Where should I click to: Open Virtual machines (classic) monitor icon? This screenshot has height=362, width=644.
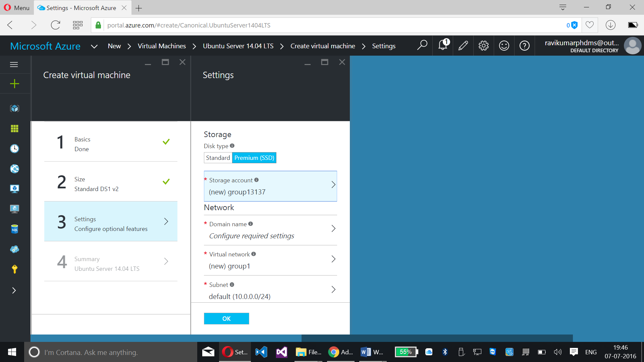(14, 189)
